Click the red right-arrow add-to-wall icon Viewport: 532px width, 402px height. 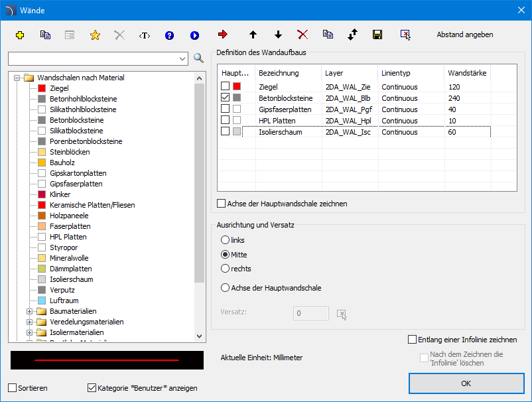[x=222, y=34]
